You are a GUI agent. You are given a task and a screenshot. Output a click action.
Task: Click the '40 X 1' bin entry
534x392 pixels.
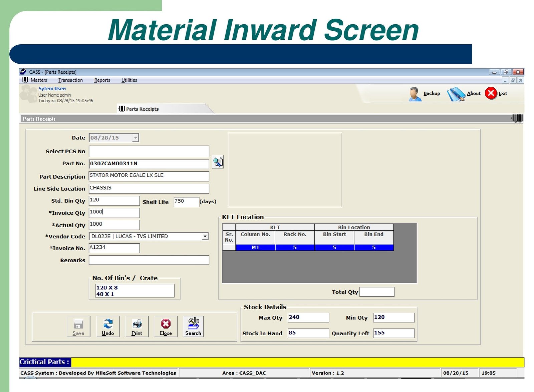click(x=105, y=294)
